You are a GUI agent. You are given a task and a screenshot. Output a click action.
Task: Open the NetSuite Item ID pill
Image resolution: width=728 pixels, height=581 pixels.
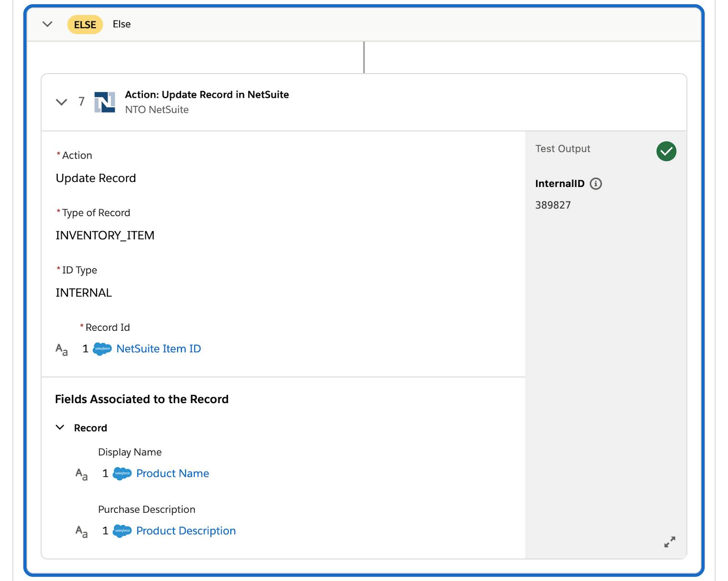(x=159, y=349)
